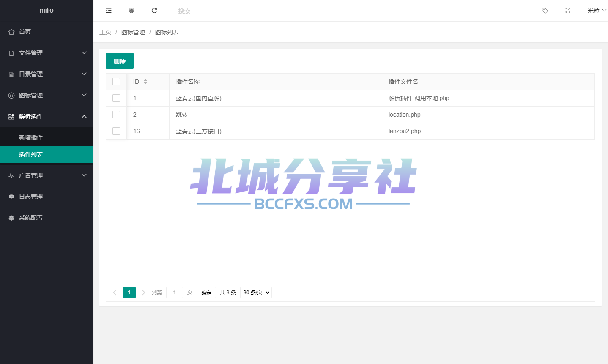This screenshot has height=364, width=608.
Task: Open the 米粒 user dropdown
Action: [597, 11]
